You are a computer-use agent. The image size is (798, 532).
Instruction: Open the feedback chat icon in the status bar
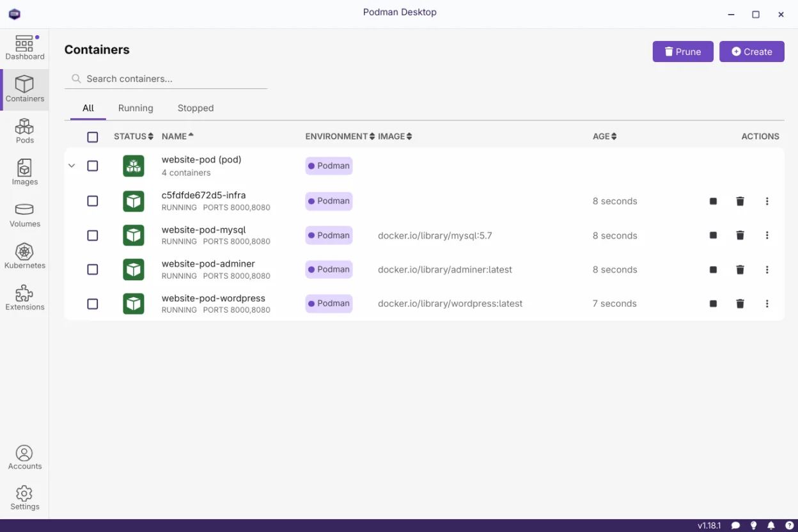point(736,526)
